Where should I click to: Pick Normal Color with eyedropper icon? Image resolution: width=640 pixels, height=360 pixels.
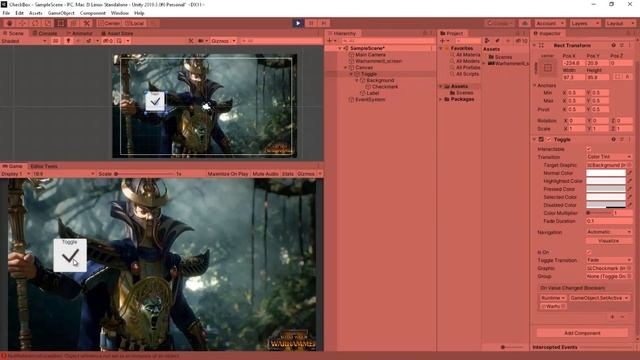pos(630,173)
